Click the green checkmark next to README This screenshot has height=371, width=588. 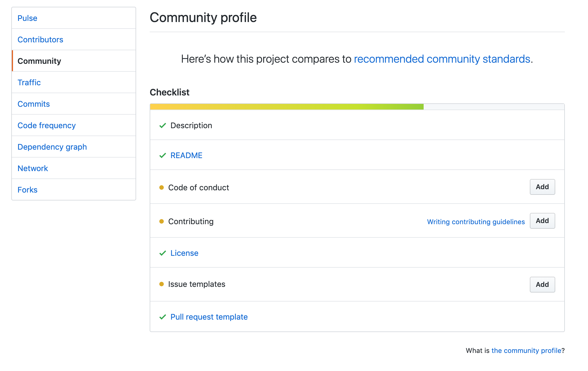[162, 156]
